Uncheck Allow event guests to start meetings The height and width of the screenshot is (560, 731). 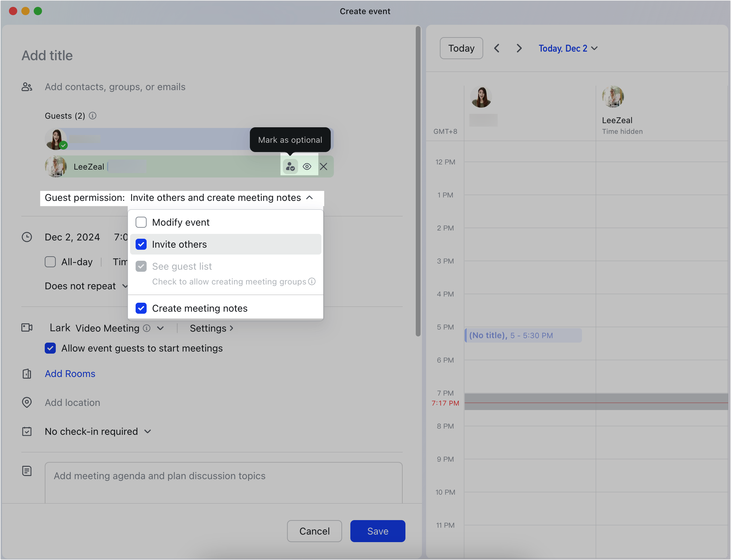click(x=50, y=348)
